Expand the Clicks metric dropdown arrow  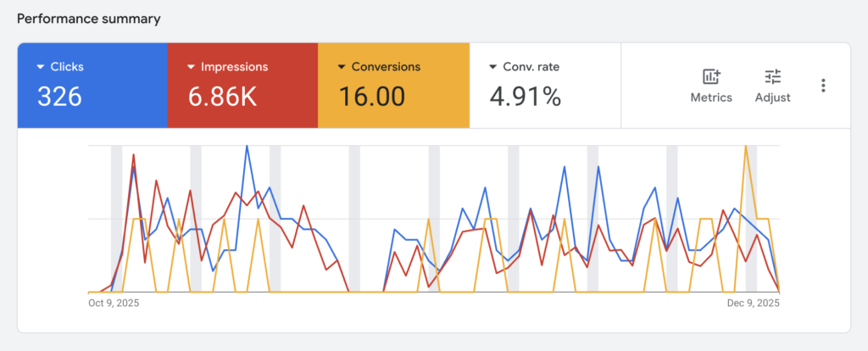(x=41, y=67)
